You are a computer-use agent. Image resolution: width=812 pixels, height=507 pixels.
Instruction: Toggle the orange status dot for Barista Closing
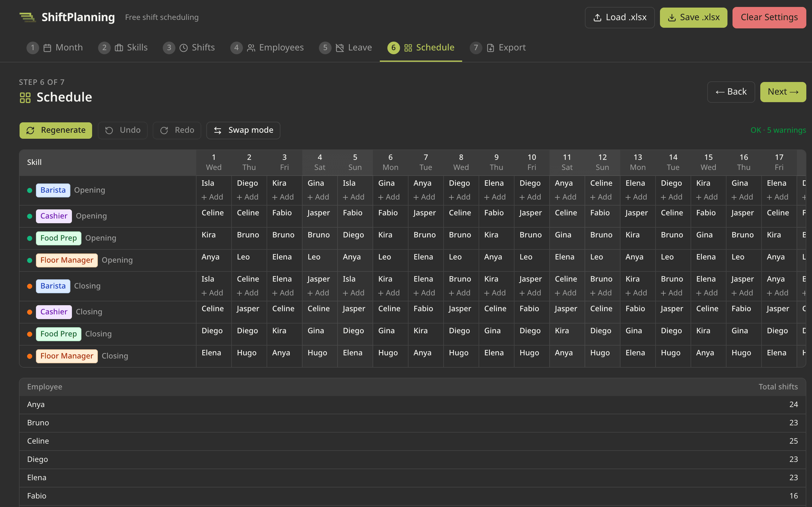coord(30,286)
